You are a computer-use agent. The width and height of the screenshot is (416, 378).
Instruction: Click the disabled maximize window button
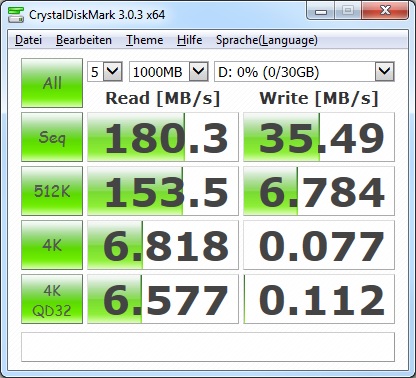[348, 11]
